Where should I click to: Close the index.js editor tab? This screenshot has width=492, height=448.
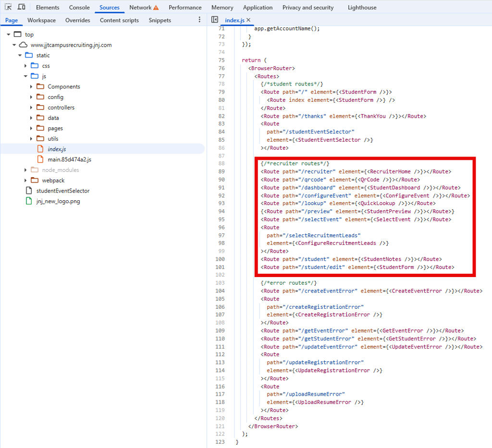248,20
